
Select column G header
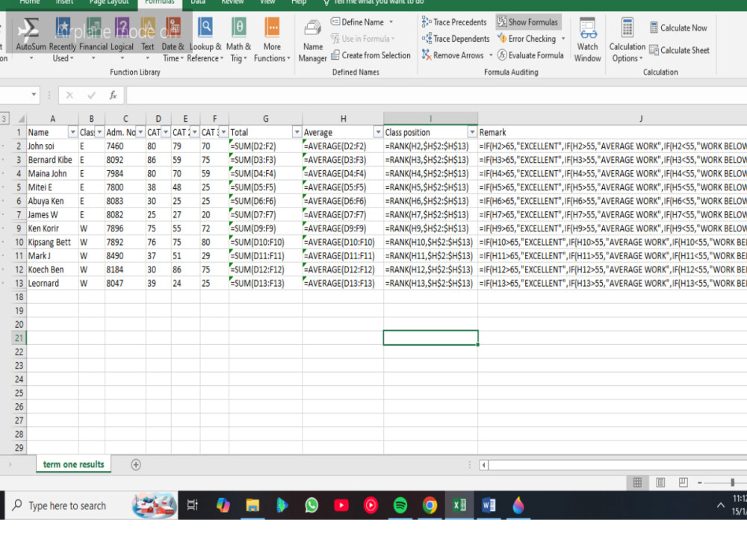265,119
